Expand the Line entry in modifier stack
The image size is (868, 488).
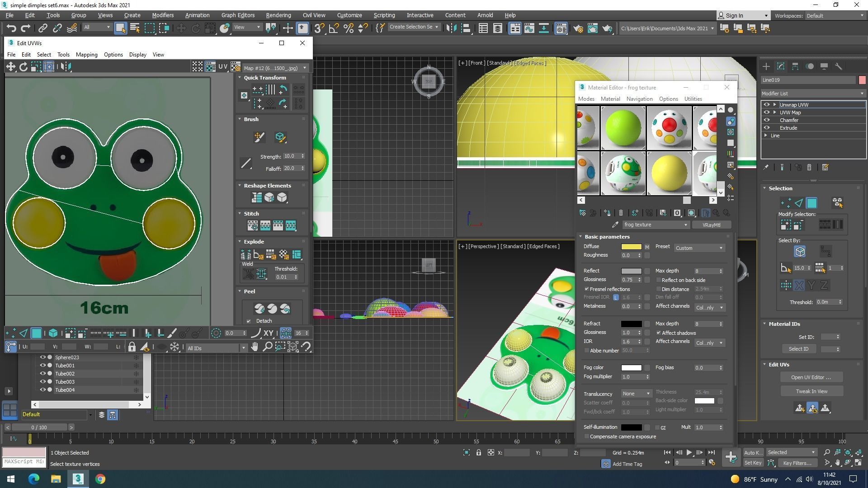tap(766, 136)
